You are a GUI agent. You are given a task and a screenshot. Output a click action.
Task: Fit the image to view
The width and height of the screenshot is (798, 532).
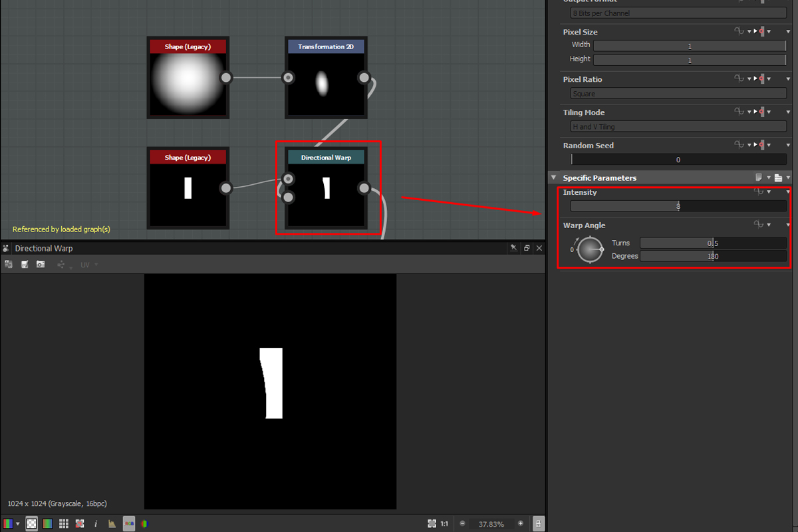tap(432, 524)
